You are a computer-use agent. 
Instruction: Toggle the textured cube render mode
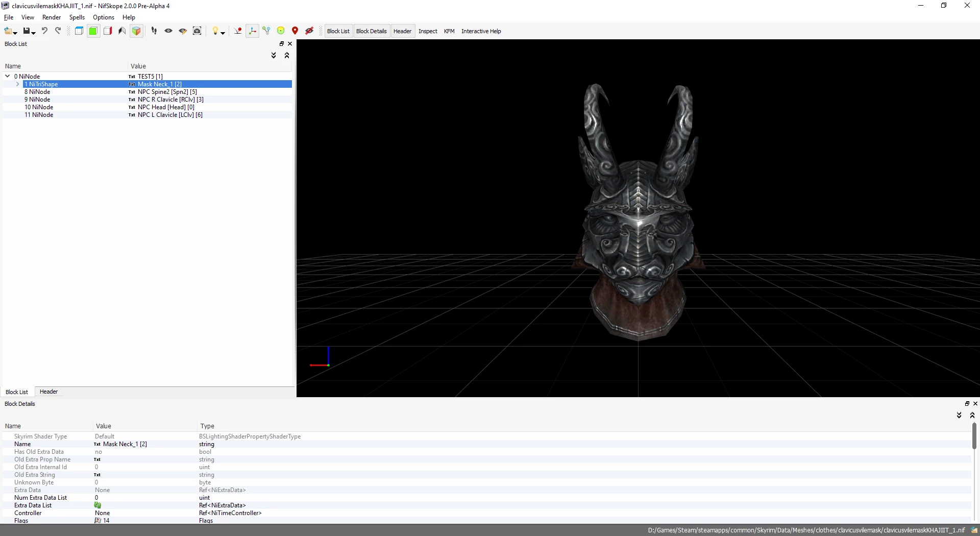click(x=136, y=31)
